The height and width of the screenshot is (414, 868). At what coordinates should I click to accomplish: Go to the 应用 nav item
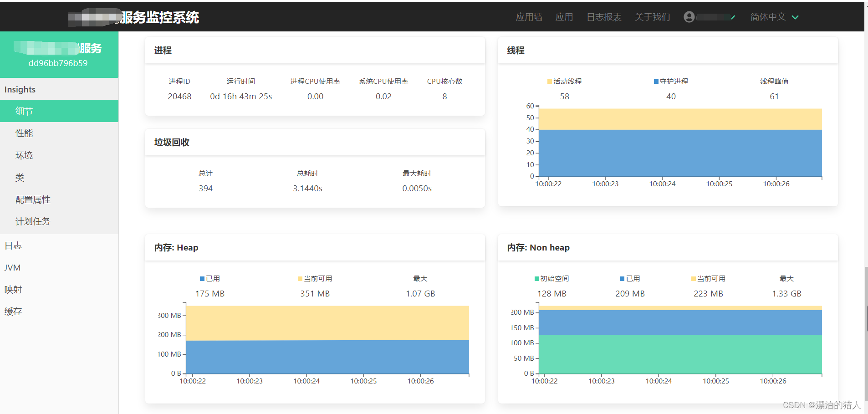(564, 17)
